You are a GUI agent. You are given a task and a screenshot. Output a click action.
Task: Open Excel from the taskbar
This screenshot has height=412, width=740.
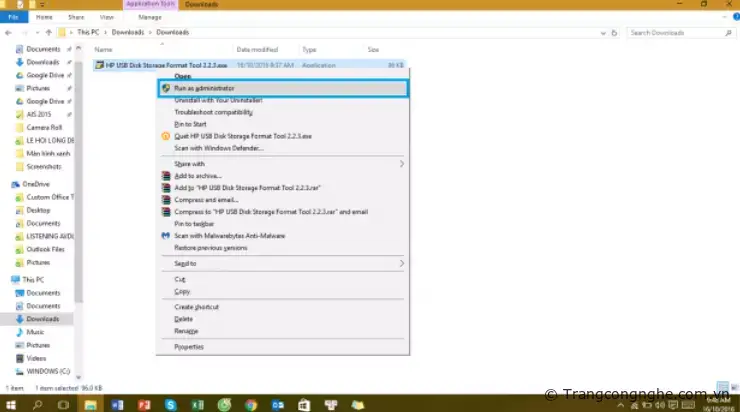(197, 404)
